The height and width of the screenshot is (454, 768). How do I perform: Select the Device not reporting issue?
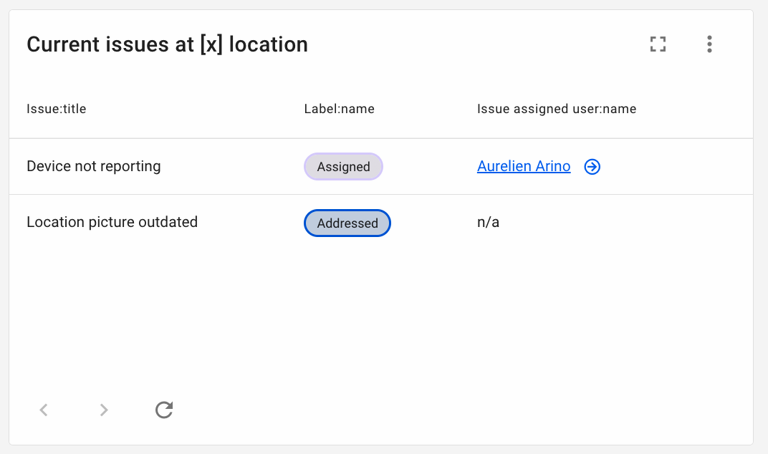[94, 167]
